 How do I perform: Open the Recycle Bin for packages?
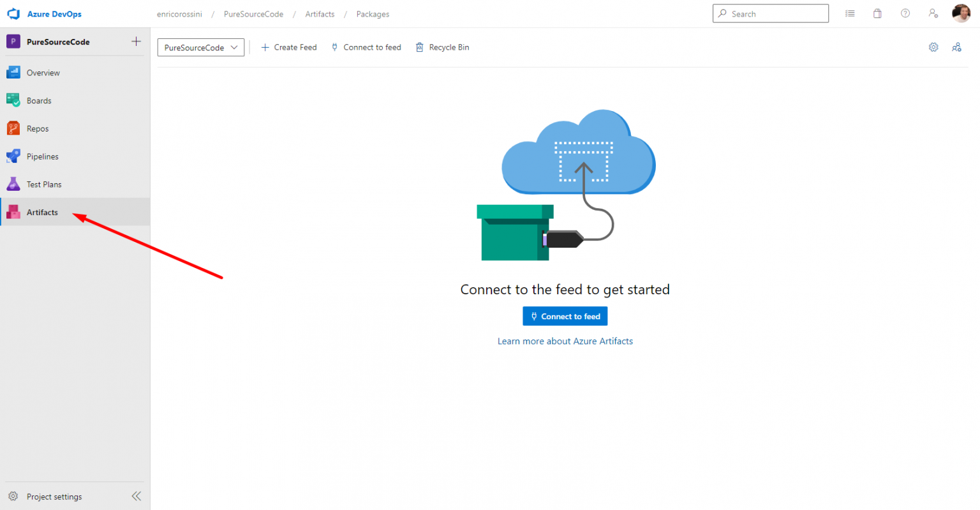442,47
